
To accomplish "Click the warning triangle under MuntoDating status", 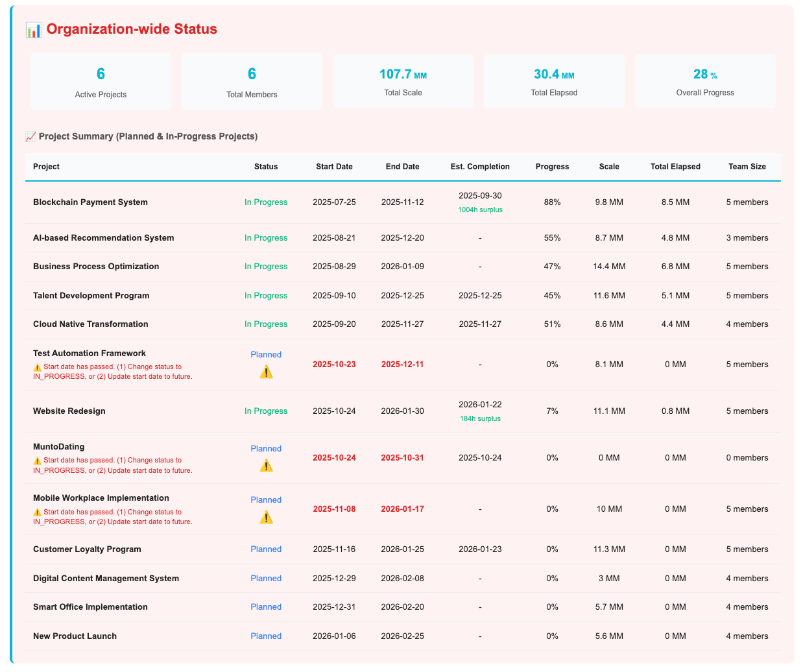I will pos(266,466).
